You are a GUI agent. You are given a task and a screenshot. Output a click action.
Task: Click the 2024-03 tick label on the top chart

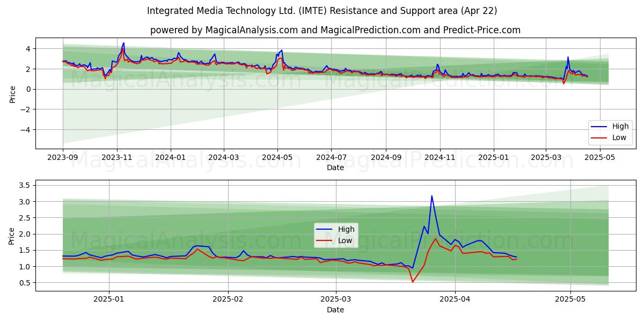(224, 158)
